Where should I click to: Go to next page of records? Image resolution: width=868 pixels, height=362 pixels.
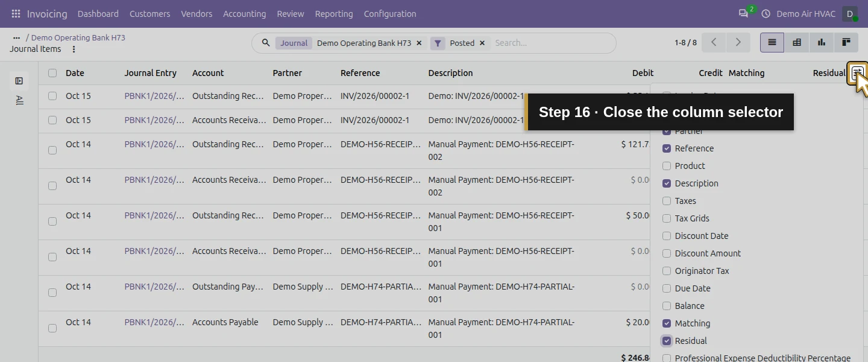(738, 42)
